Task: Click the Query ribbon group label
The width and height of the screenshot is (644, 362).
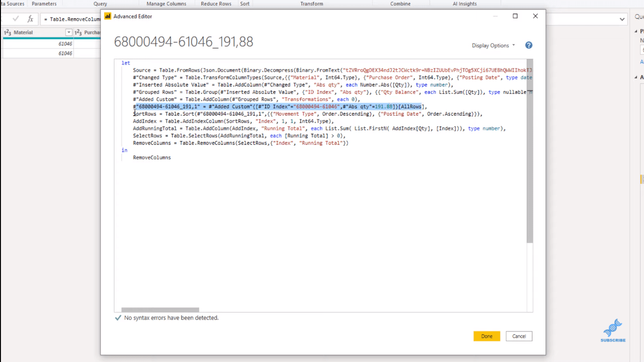Action: click(100, 4)
